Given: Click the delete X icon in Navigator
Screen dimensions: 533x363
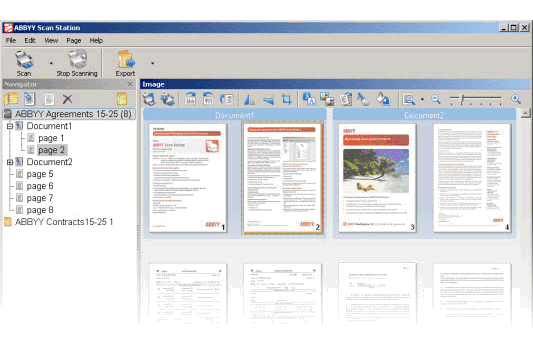Looking at the screenshot, I should point(67,99).
